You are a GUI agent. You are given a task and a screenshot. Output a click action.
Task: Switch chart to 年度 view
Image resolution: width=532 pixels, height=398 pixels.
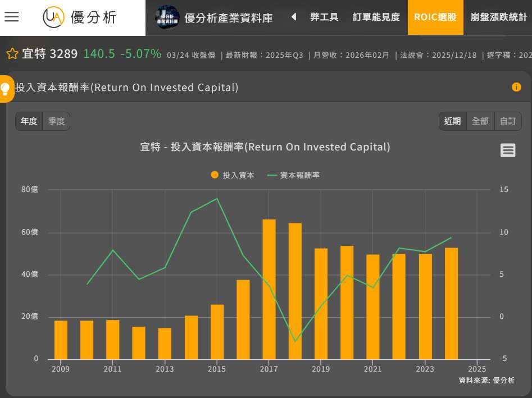[x=29, y=121]
